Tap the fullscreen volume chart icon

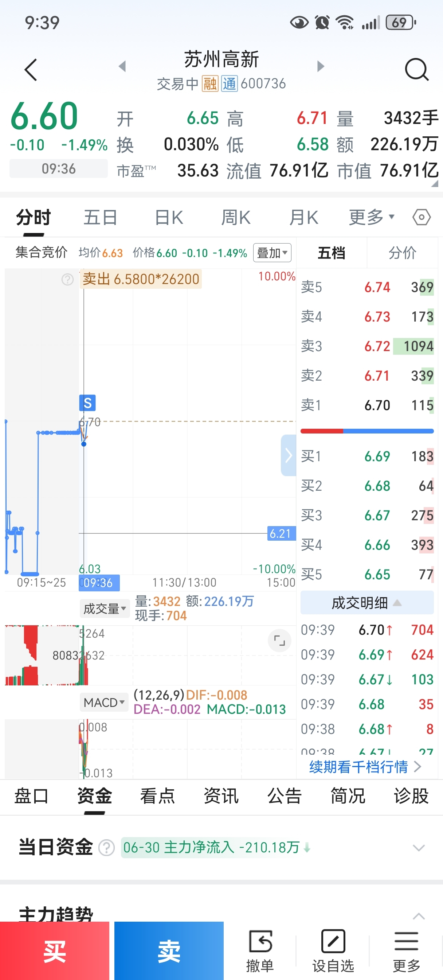279,641
